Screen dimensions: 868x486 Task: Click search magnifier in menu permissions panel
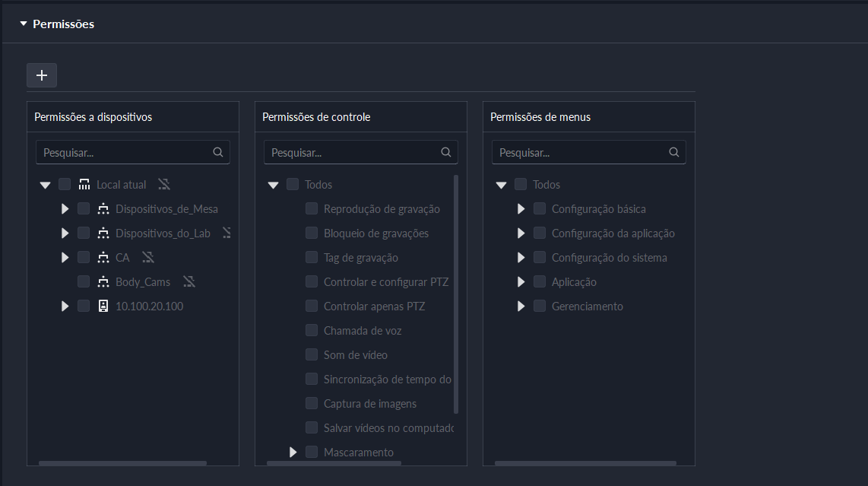click(x=674, y=152)
